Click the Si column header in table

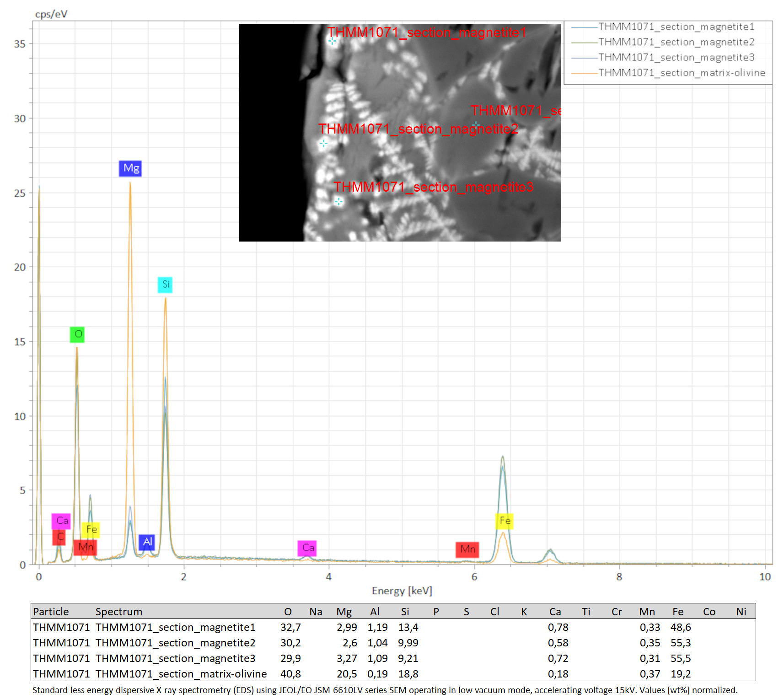point(405,612)
